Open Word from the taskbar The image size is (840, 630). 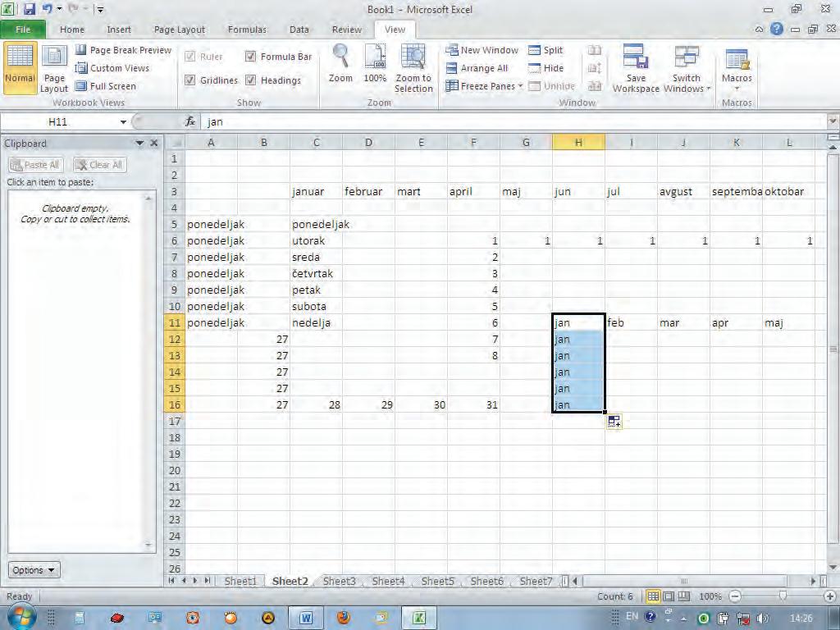point(306,618)
